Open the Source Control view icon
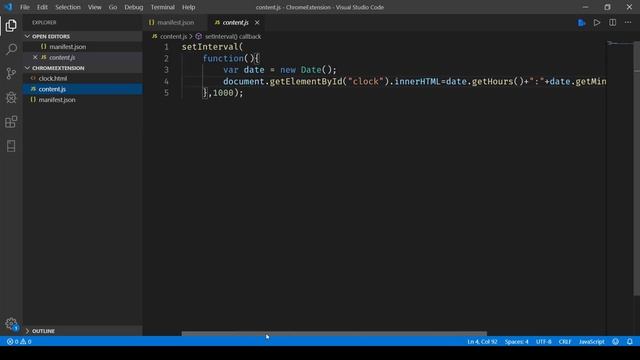Image resolution: width=640 pixels, height=360 pixels. pos(11,73)
